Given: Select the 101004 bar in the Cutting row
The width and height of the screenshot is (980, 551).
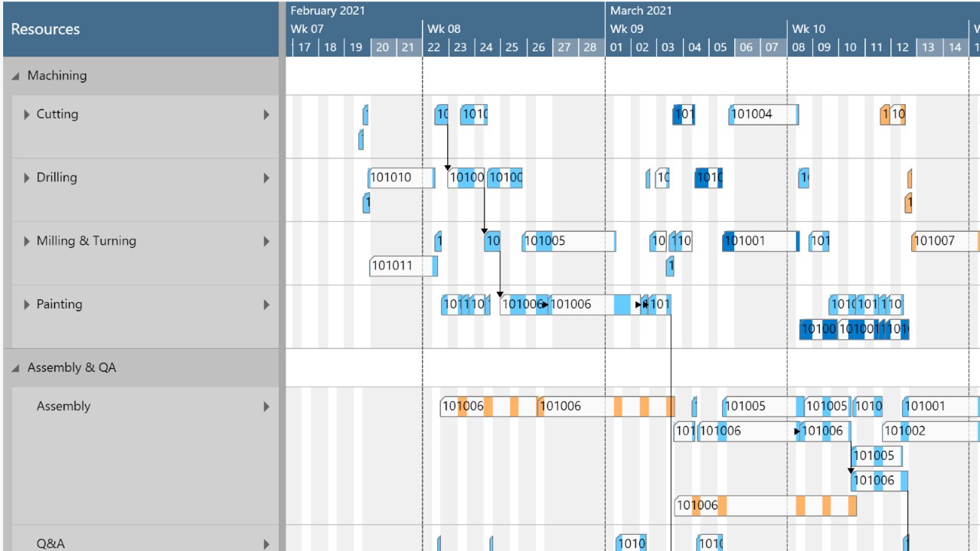Looking at the screenshot, I should pos(763,114).
